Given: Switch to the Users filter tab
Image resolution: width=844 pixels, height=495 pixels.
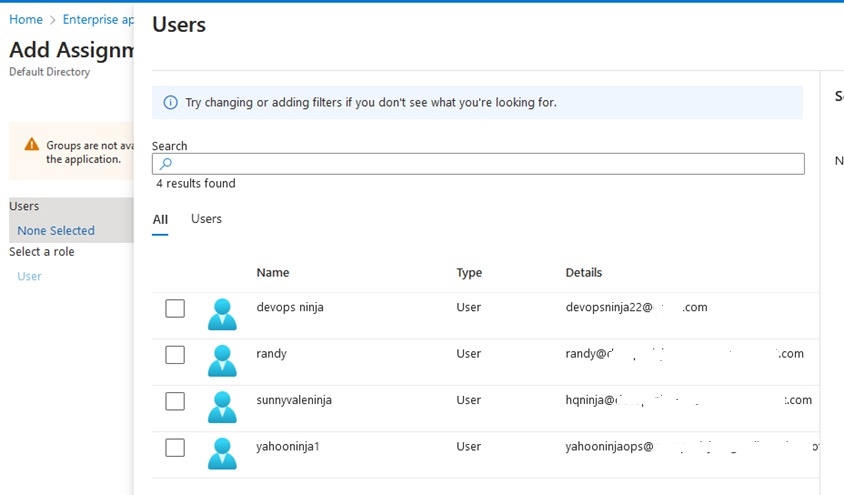Looking at the screenshot, I should pyautogui.click(x=206, y=219).
